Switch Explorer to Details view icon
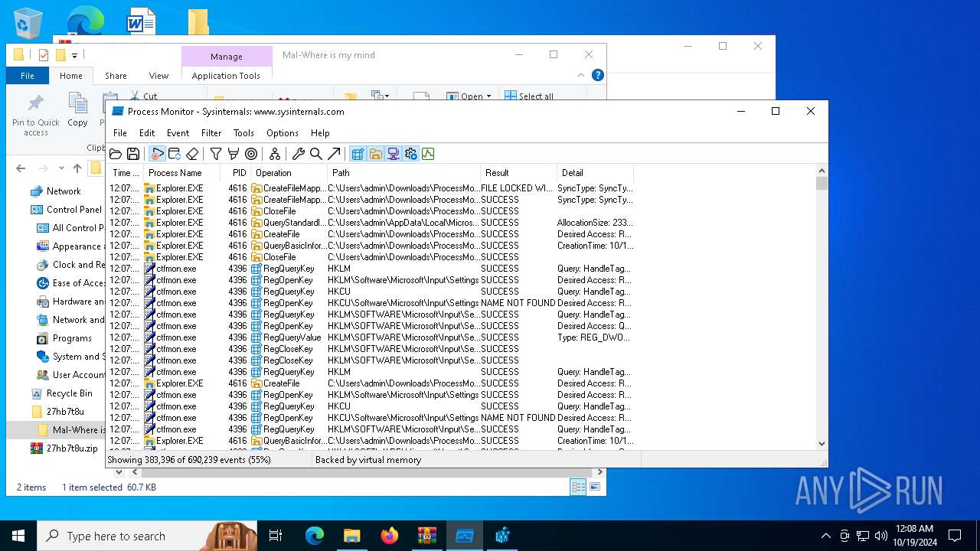 (x=578, y=487)
